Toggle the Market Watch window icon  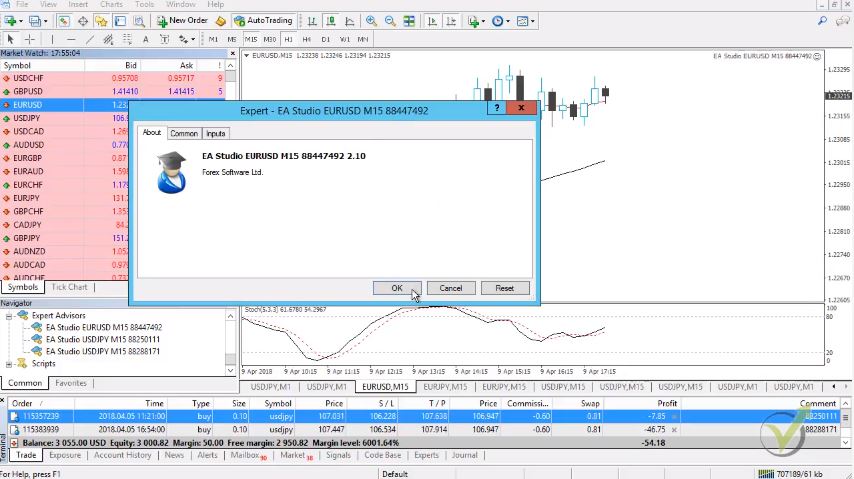(64, 21)
